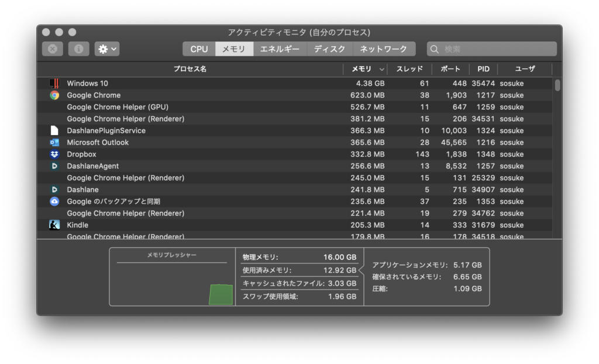Open the ネットワーク tab
The image size is (599, 364).
[x=384, y=49]
